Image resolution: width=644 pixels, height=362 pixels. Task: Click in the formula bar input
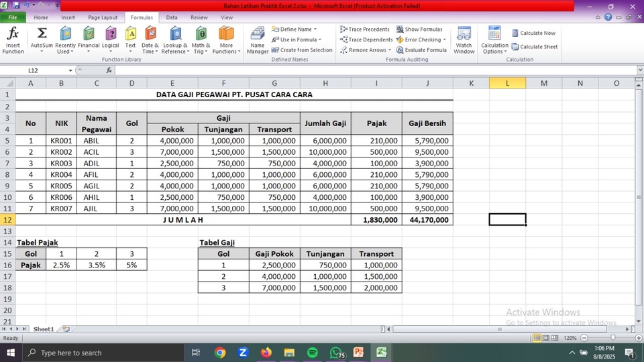point(375,70)
